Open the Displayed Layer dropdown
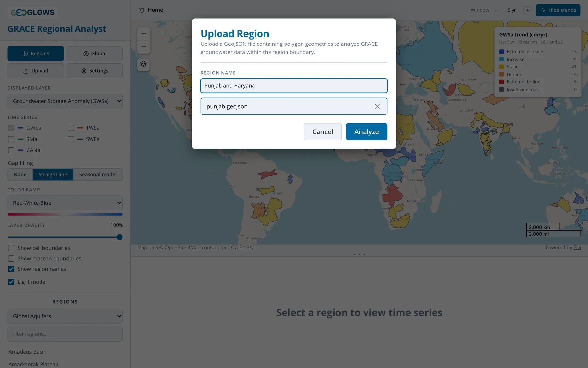 click(65, 101)
